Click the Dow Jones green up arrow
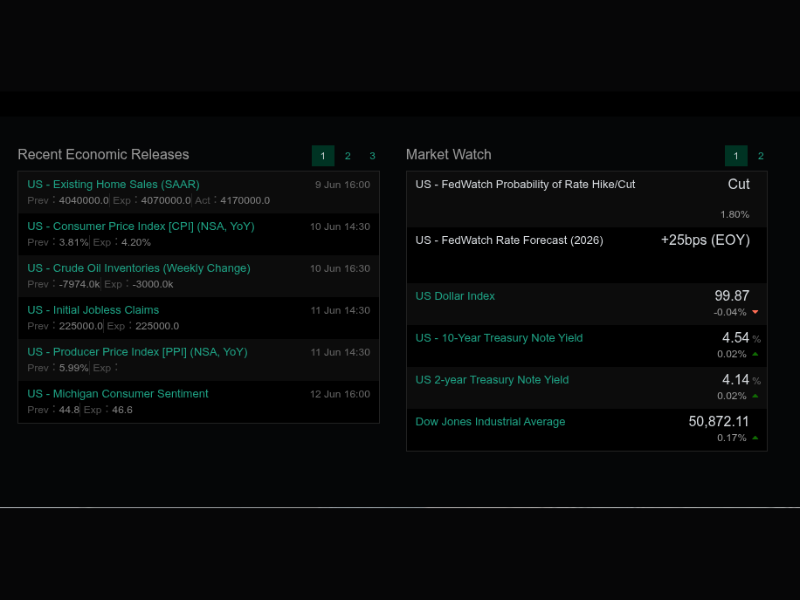The width and height of the screenshot is (800, 600). pos(755,437)
